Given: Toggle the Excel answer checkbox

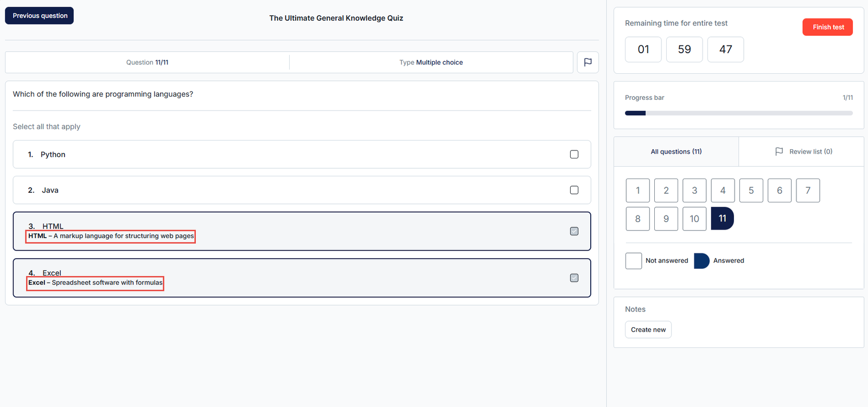Looking at the screenshot, I should (x=574, y=278).
